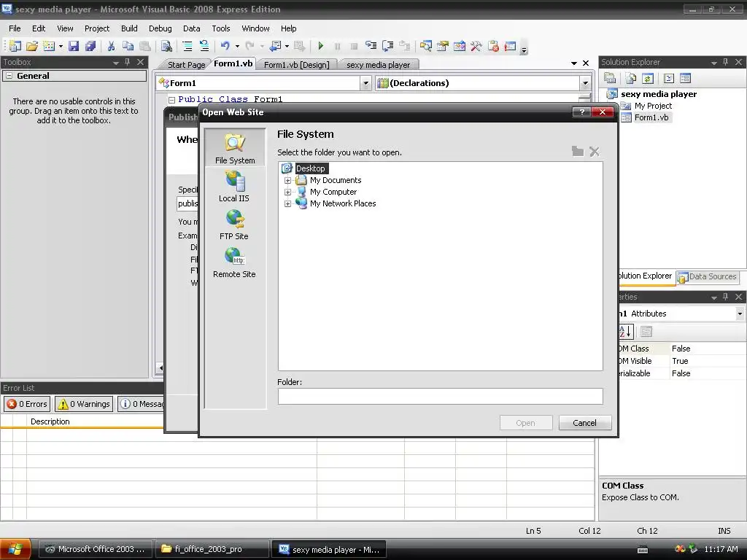747x560 pixels.
Task: Click the Add New Item toolbar icon
Action: (x=49, y=46)
